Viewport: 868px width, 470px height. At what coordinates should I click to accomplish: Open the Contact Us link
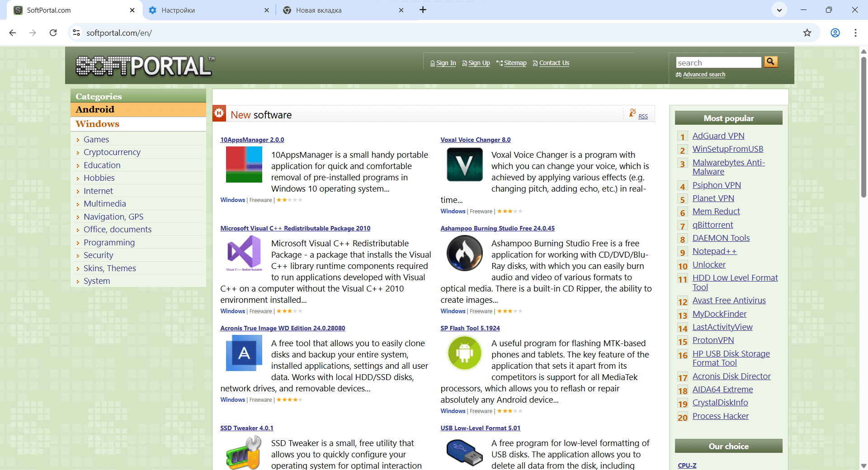[x=554, y=63]
